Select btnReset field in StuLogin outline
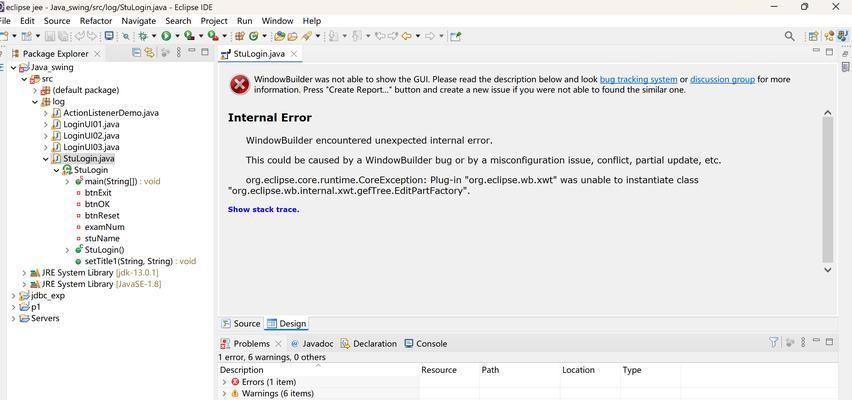This screenshot has width=852, height=400. [102, 216]
